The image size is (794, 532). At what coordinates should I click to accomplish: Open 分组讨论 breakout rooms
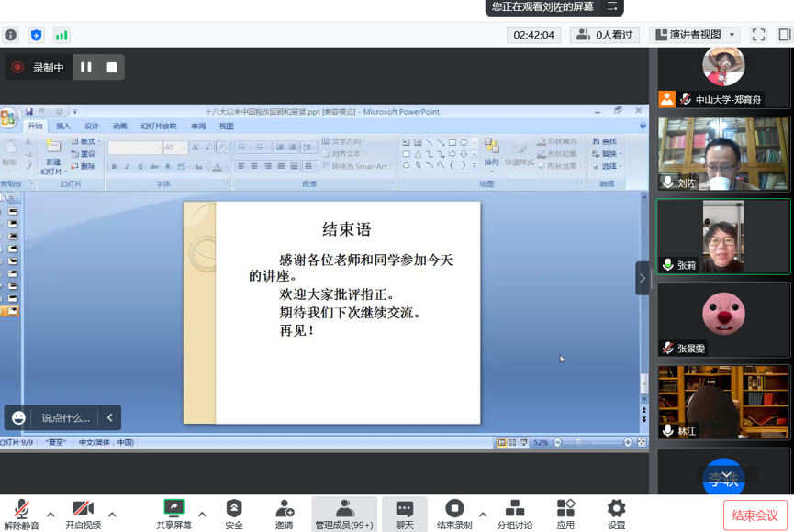515,514
